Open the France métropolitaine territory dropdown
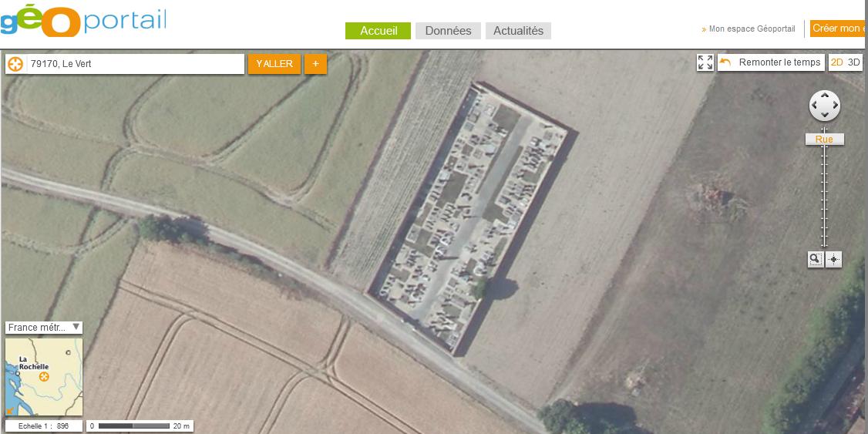The image size is (868, 434). pyautogui.click(x=44, y=327)
